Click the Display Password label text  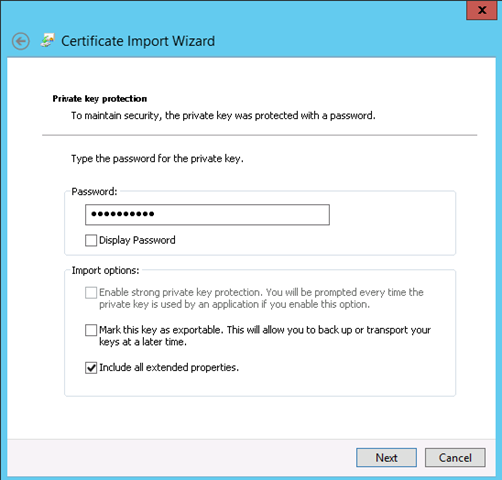(137, 240)
